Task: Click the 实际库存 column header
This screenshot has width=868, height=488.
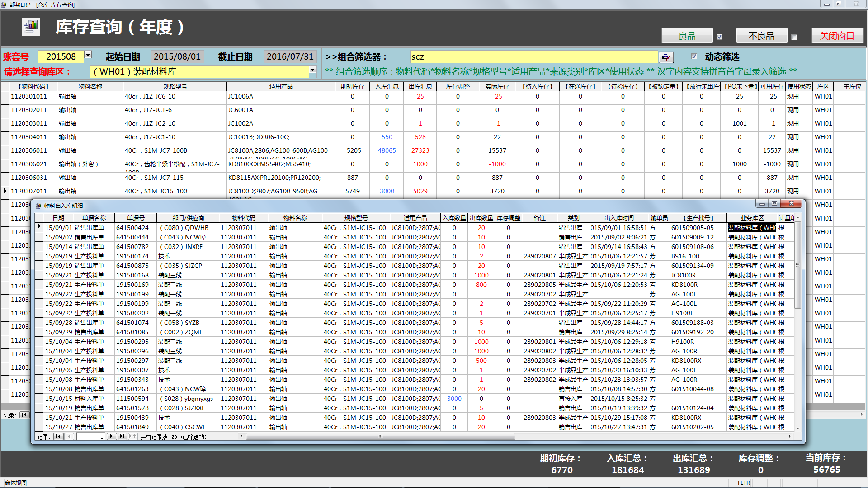Action: (x=497, y=86)
